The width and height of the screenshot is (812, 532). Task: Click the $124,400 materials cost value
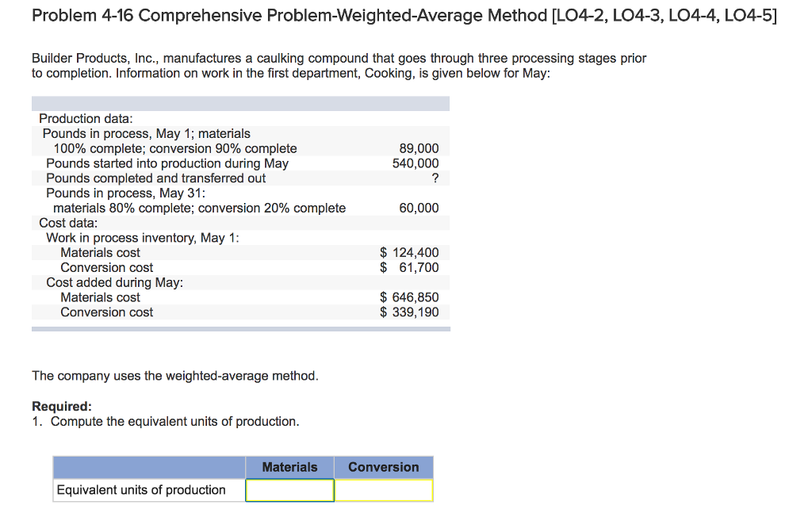[x=412, y=252]
